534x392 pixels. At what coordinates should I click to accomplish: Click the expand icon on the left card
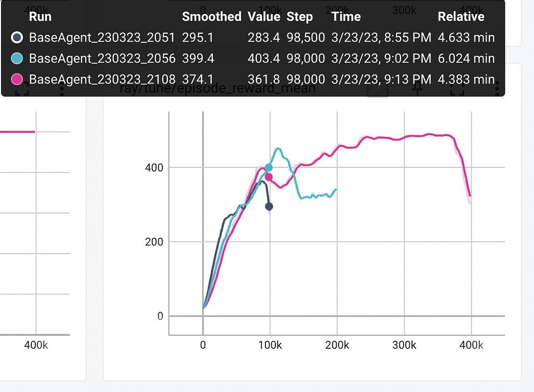pyautogui.click(x=22, y=93)
